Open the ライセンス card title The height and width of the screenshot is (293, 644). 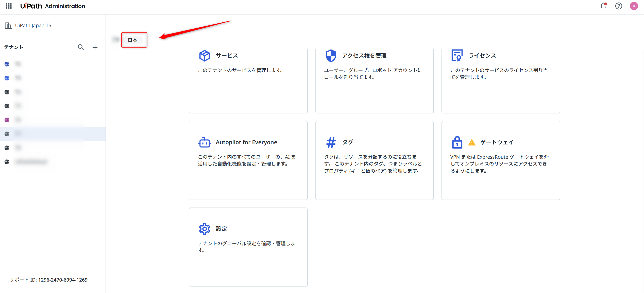click(482, 56)
